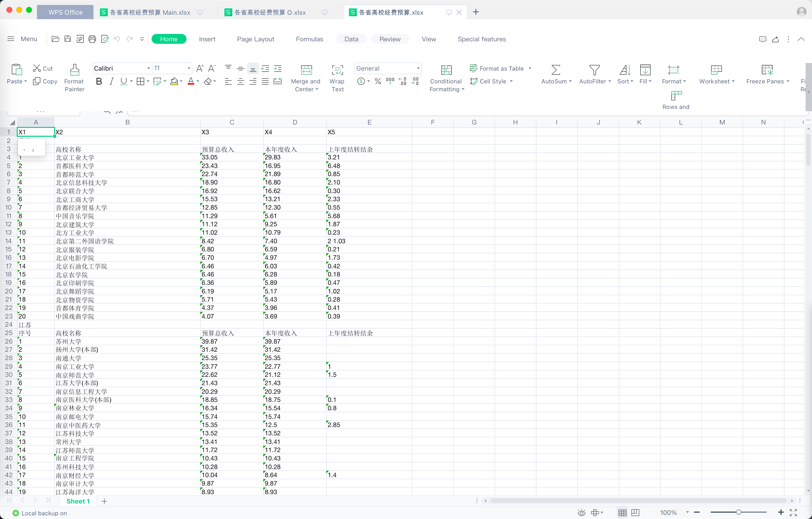This screenshot has height=519, width=812.
Task: Select column B header
Action: 127,122
